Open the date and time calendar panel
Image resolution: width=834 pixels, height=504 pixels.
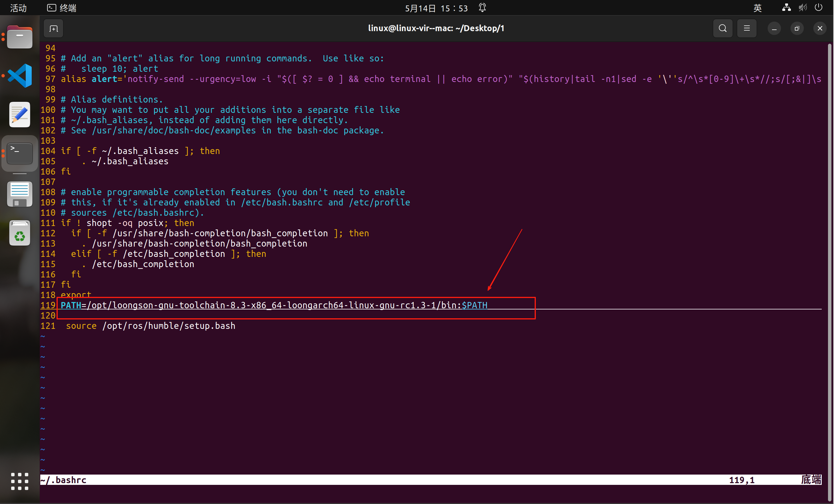(x=436, y=8)
